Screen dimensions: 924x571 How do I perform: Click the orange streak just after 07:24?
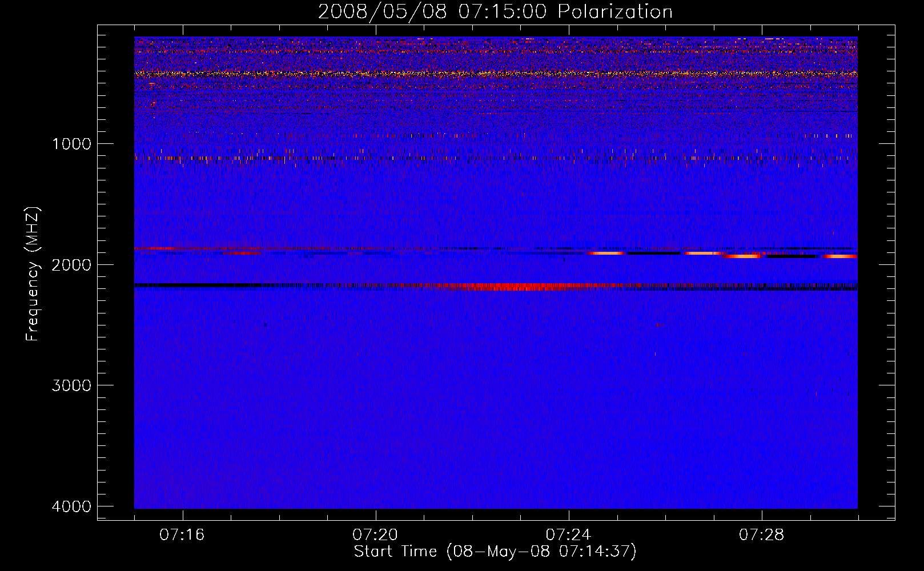606,253
